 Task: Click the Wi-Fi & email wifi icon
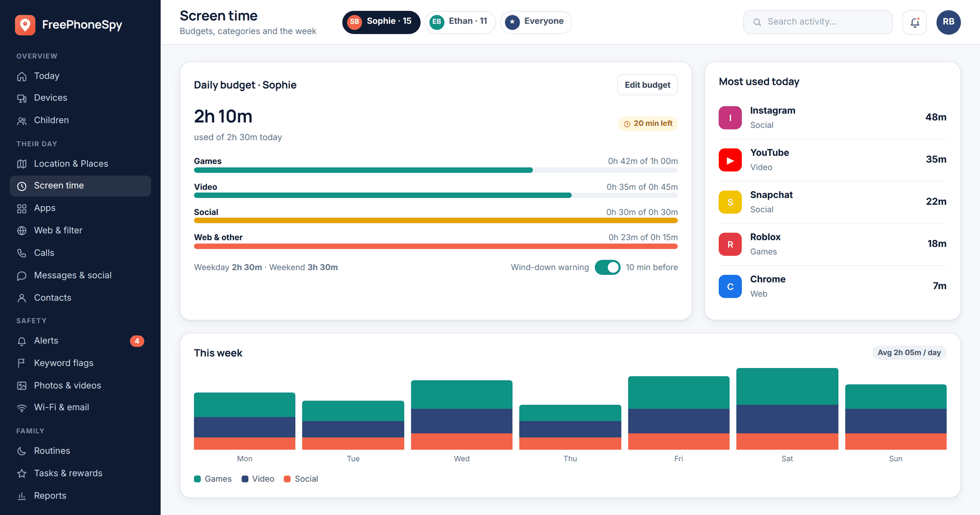coord(22,408)
